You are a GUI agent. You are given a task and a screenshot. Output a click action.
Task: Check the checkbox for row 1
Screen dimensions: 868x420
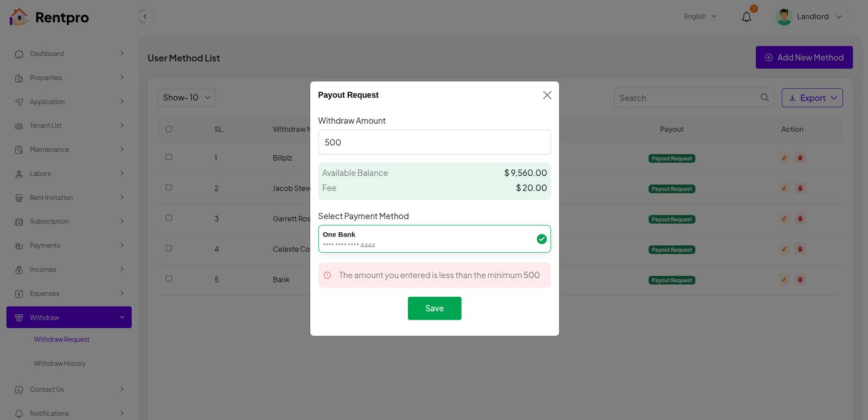tap(169, 157)
